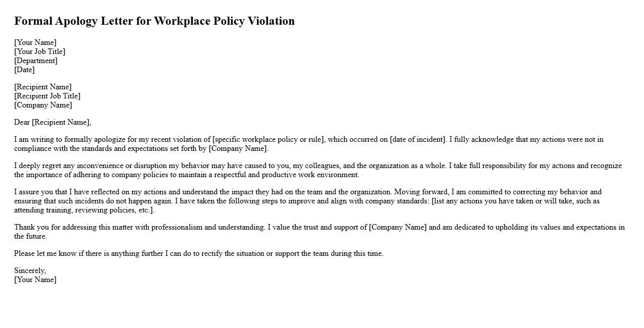Click [Company Name] in the thank-you paragraph

pyautogui.click(x=398, y=227)
